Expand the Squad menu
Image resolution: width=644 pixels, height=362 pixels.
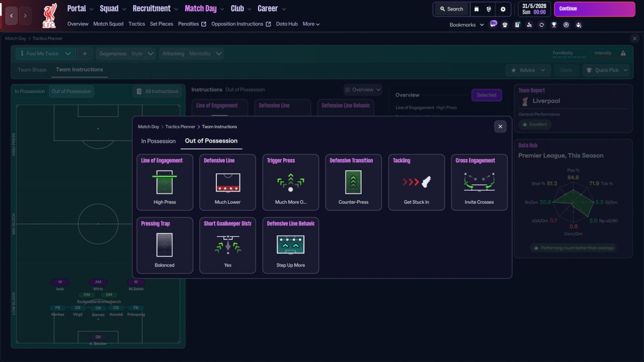(113, 9)
